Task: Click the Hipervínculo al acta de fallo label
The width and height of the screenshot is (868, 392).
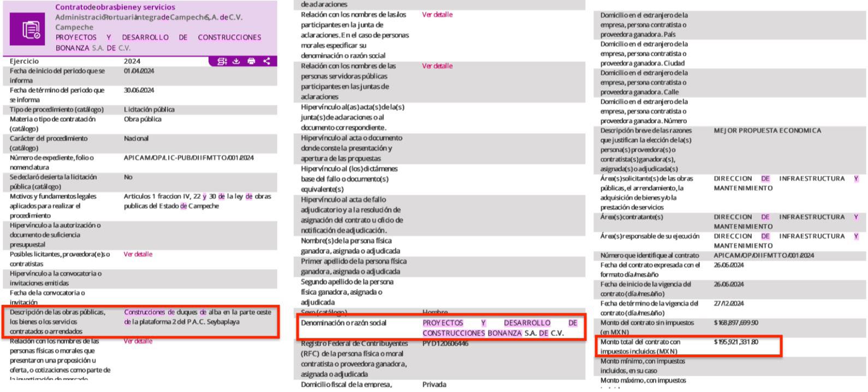Action: [x=353, y=215]
